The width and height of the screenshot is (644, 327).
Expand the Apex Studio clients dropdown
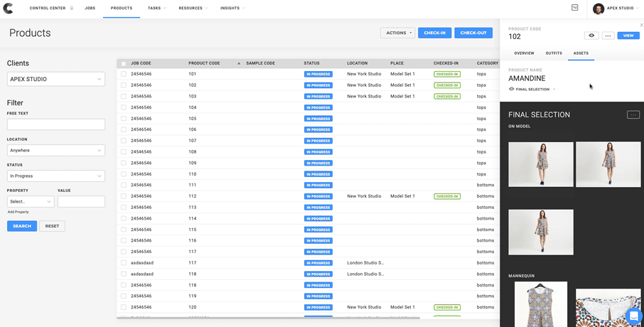56,79
